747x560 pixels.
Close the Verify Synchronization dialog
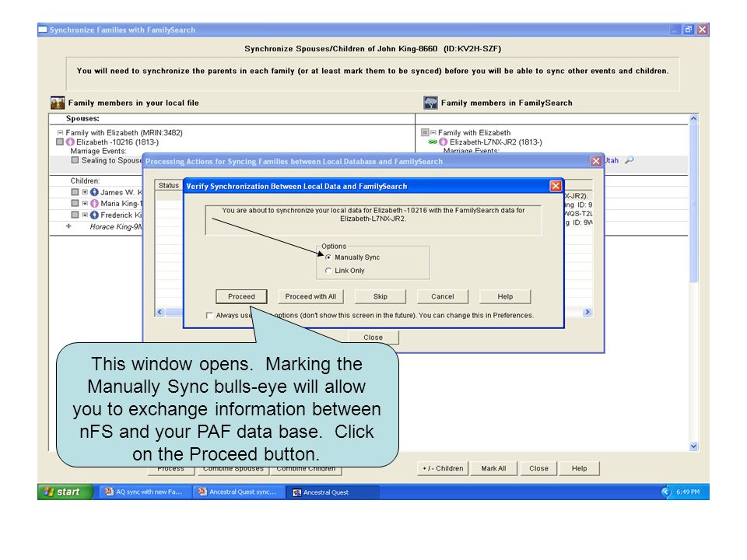click(x=556, y=186)
